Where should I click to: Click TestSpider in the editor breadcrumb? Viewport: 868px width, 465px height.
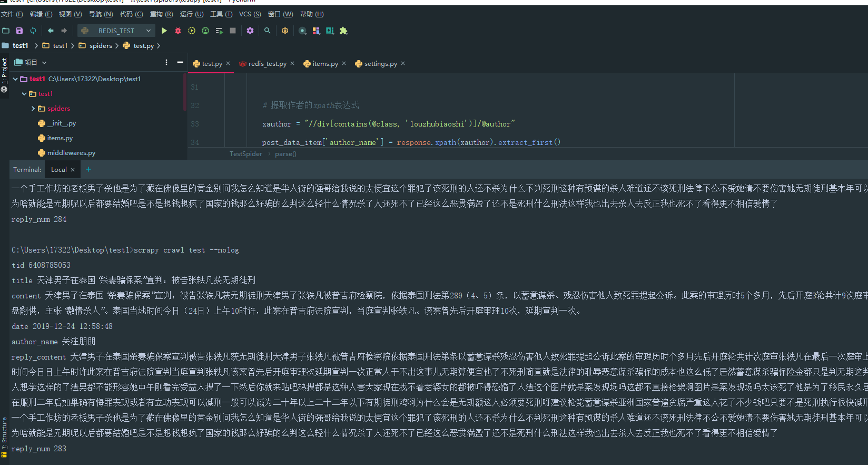click(x=246, y=154)
